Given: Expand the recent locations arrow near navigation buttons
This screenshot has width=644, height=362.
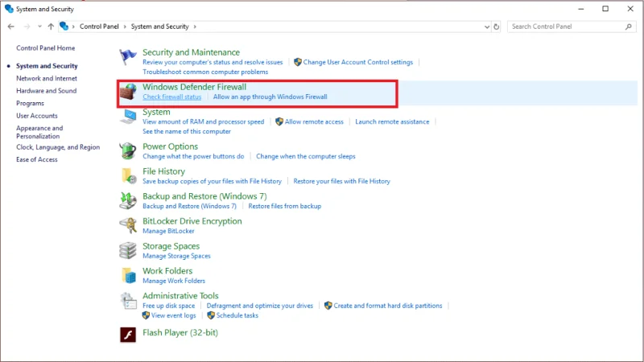Looking at the screenshot, I should click(x=38, y=27).
